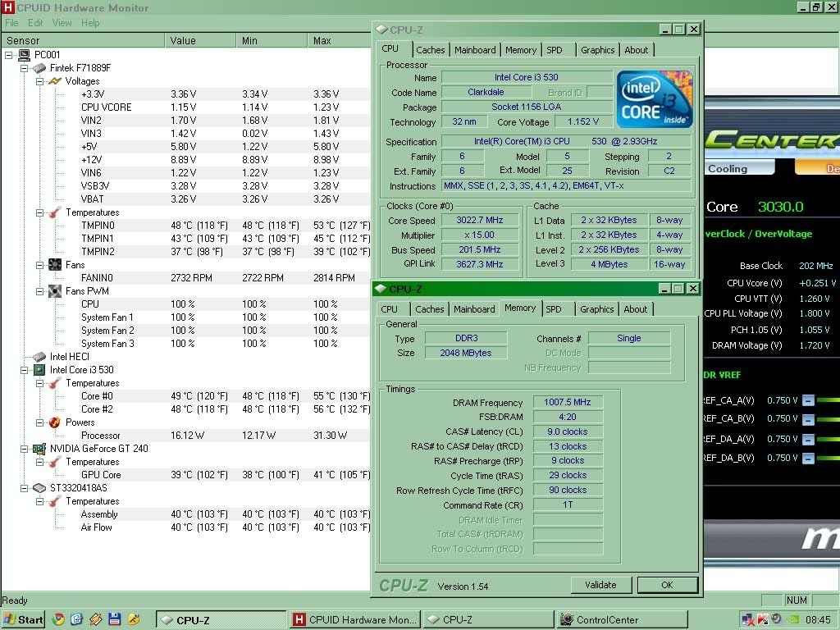Click the Validate button in CPU-Z
The height and width of the screenshot is (630, 840).
tap(600, 585)
